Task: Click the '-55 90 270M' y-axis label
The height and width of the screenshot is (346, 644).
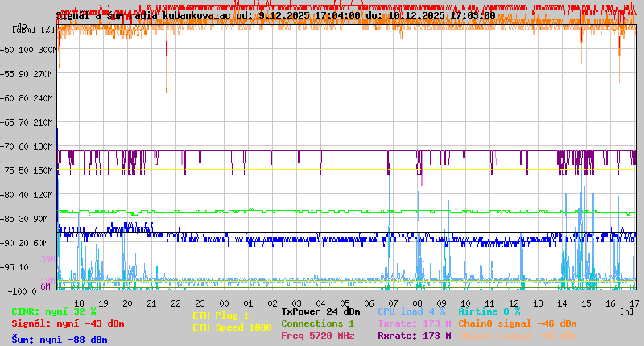Action: 27,74
